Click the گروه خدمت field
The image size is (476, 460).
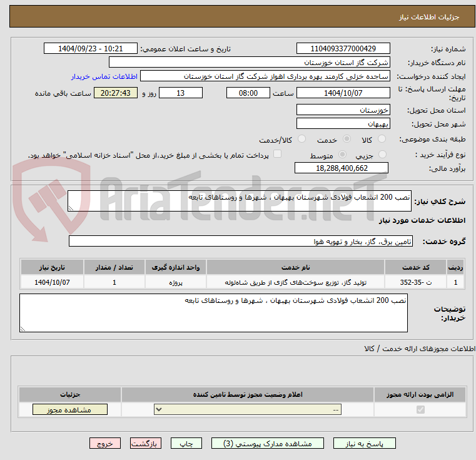click(x=241, y=241)
